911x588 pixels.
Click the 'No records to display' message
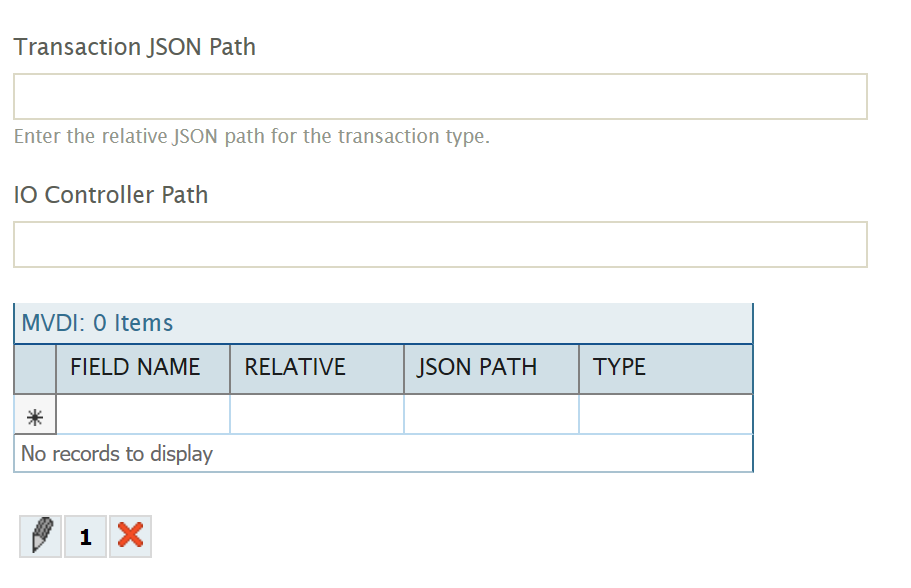[x=117, y=454]
